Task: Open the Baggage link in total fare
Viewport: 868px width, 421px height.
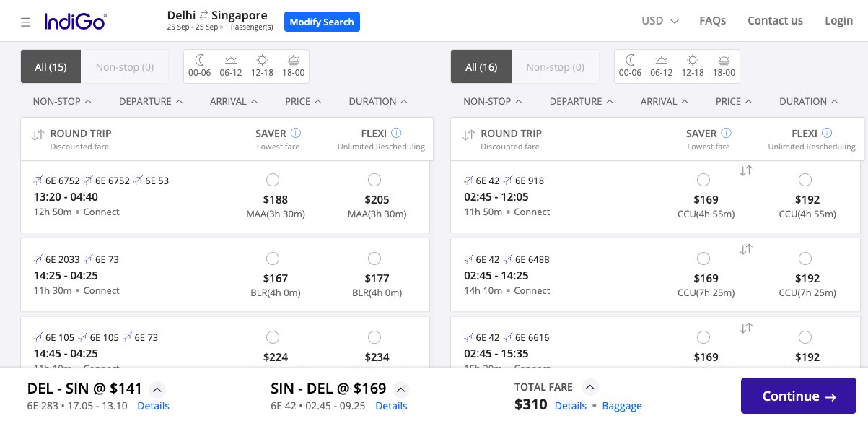Action: point(621,406)
